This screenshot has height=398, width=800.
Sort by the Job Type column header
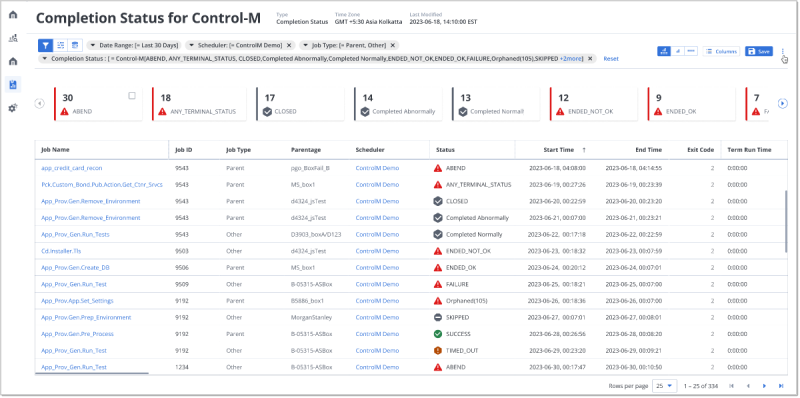(x=238, y=150)
